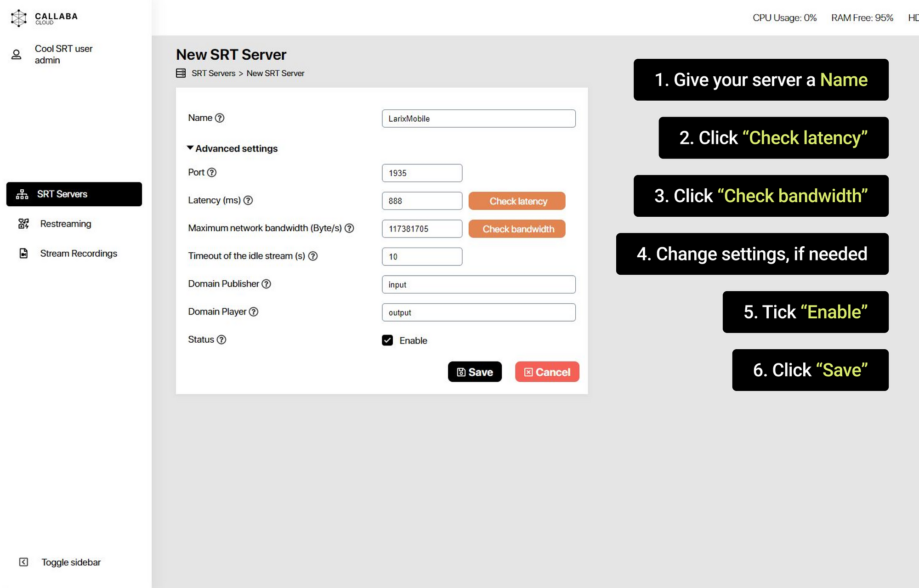Viewport: 919px width, 588px height.
Task: Toggle sidebar with bottom-left control
Action: point(24,562)
